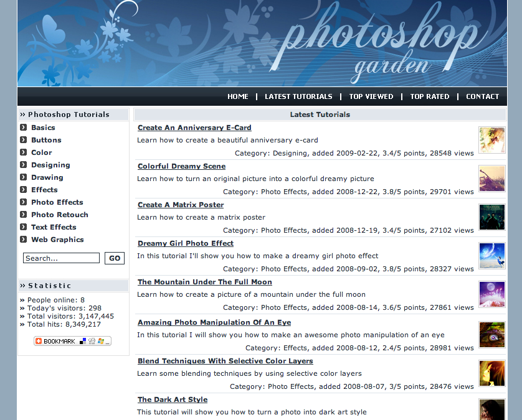The height and width of the screenshot is (420, 522).
Task: Open Dreamy Girl Photo Effect tutorial
Action: click(186, 243)
